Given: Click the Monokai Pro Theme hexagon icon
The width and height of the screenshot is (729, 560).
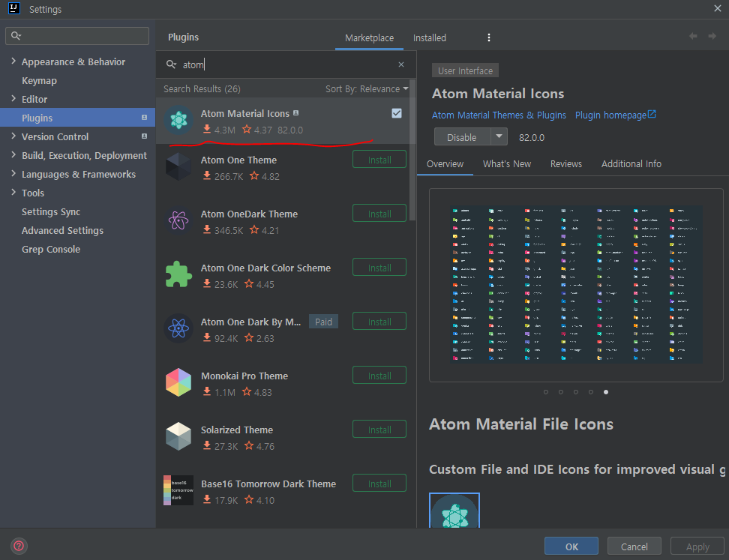Looking at the screenshot, I should 178,382.
